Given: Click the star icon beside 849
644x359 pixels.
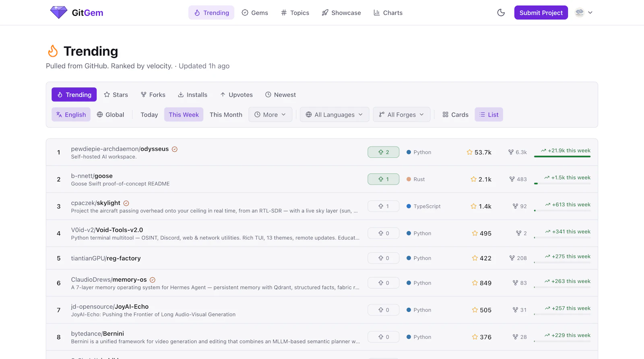Looking at the screenshot, I should coord(475,283).
